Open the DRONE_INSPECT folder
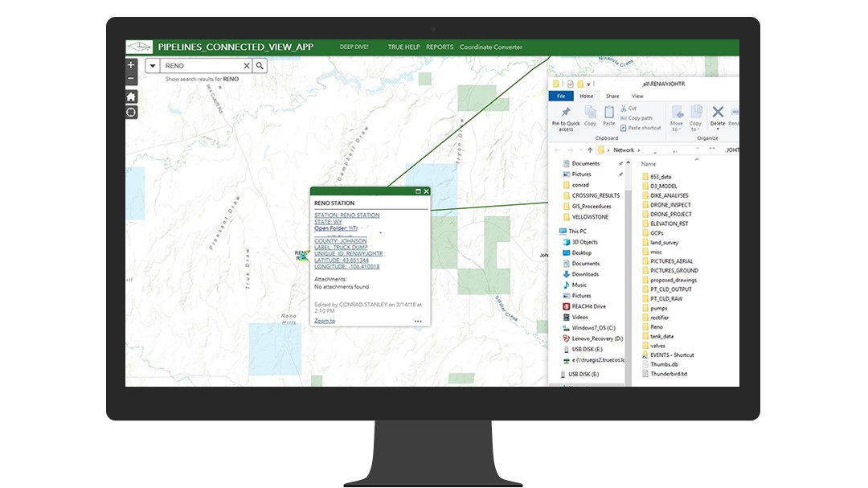Viewport: 868px width, 488px height. [x=670, y=205]
